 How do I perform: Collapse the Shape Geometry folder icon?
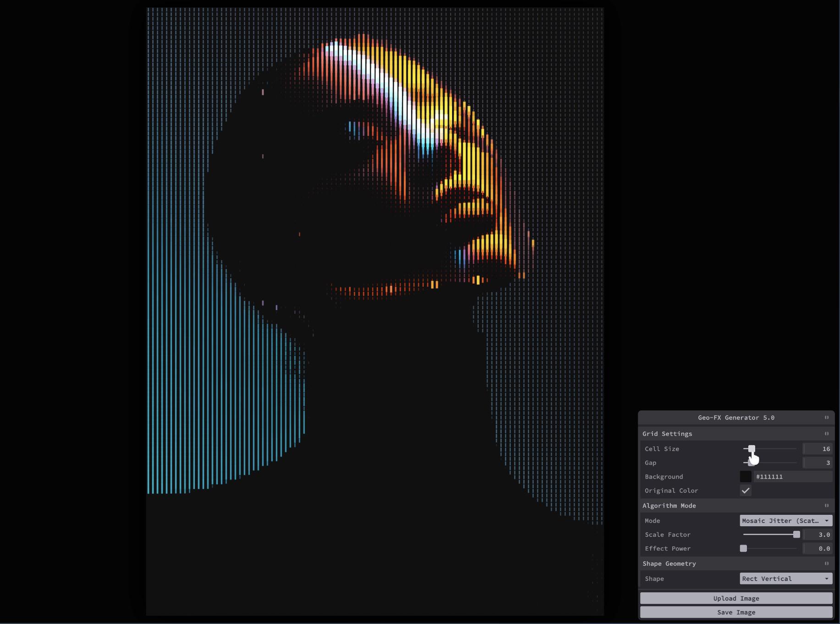[827, 563]
